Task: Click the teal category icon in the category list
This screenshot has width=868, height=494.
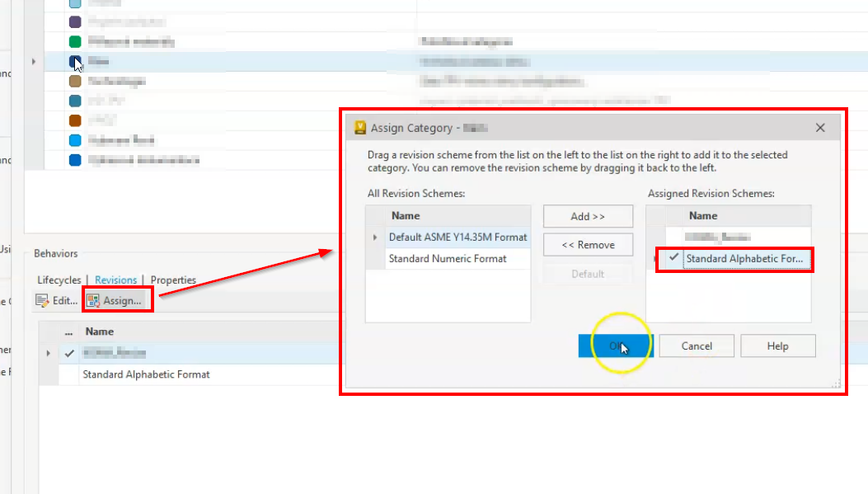Action: click(74, 101)
